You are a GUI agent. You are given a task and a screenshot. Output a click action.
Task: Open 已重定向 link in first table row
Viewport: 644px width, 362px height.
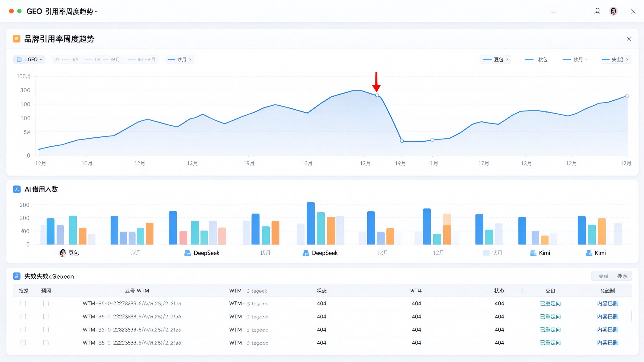tap(550, 304)
